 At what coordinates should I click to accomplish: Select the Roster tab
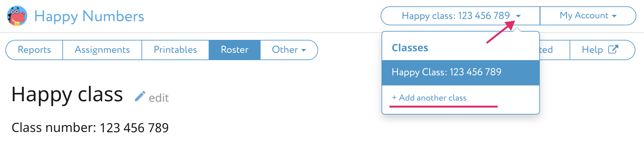234,50
